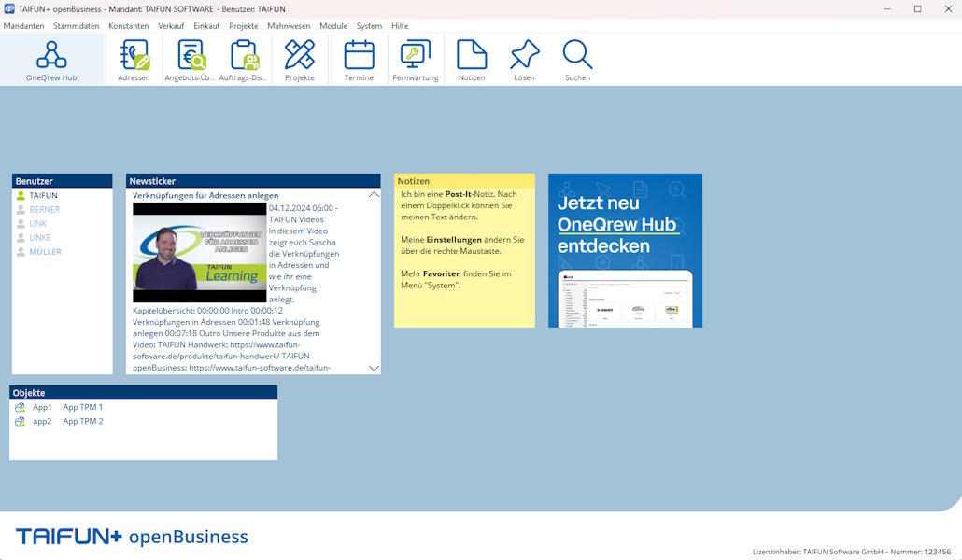Select App1 in the Objekte list
Viewport: 962px width, 560px height.
click(42, 407)
